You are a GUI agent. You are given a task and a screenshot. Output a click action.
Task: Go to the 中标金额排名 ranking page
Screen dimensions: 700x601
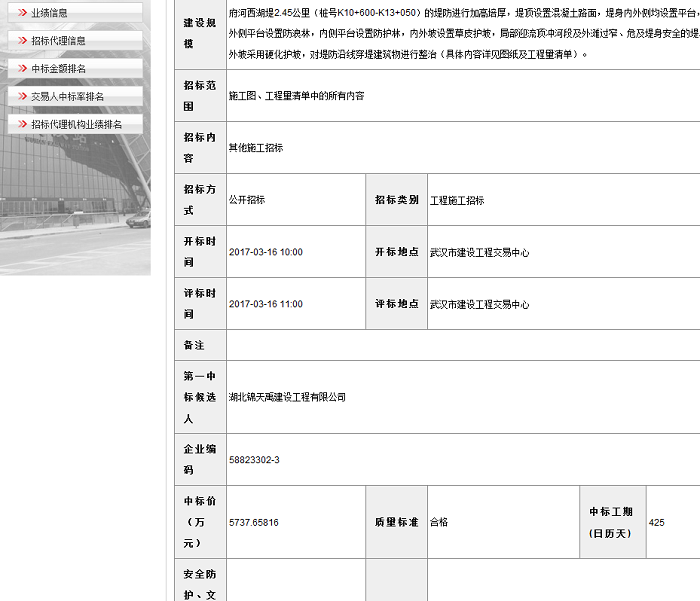58,69
